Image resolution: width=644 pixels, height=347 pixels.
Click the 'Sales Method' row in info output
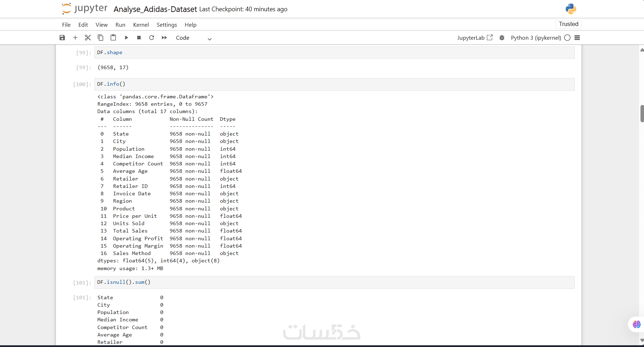coord(169,253)
